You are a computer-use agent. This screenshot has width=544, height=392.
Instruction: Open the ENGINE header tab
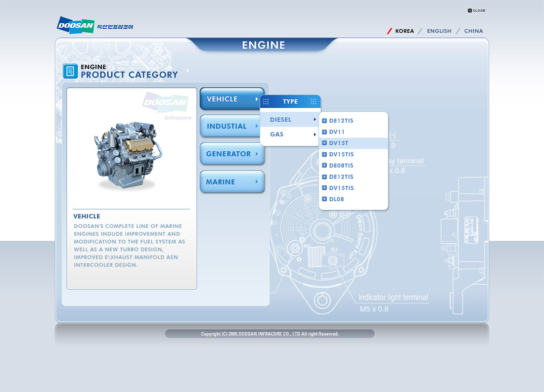[263, 45]
